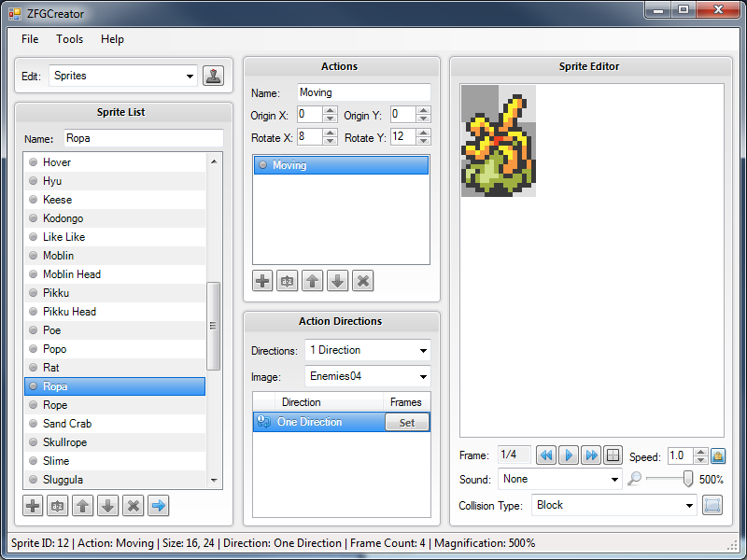Click the ZFGCreator app icon in title bar
The height and width of the screenshot is (560, 747).
click(x=15, y=14)
